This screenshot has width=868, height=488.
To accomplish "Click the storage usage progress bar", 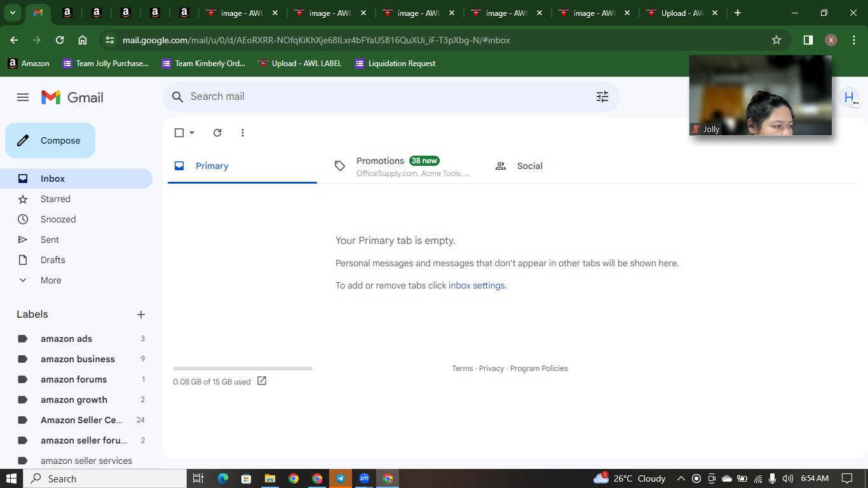I will click(x=243, y=369).
